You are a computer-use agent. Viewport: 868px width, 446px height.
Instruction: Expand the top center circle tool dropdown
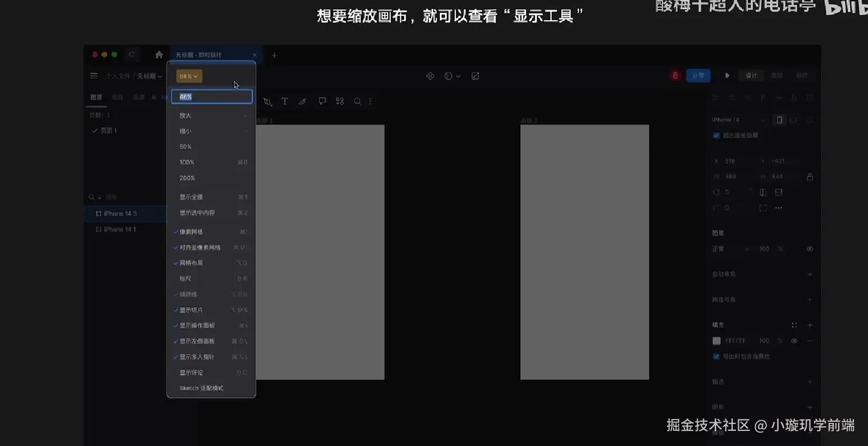[x=458, y=76]
